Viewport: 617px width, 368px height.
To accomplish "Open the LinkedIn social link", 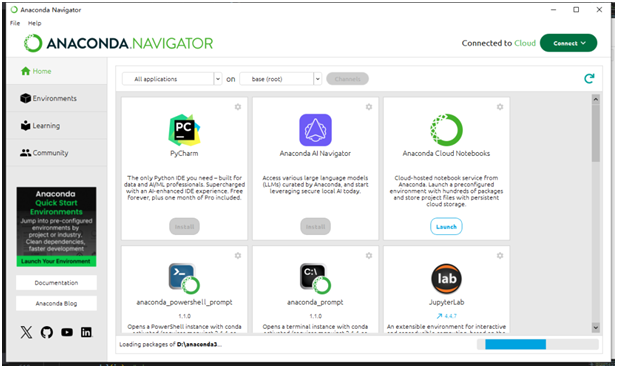I will [86, 332].
